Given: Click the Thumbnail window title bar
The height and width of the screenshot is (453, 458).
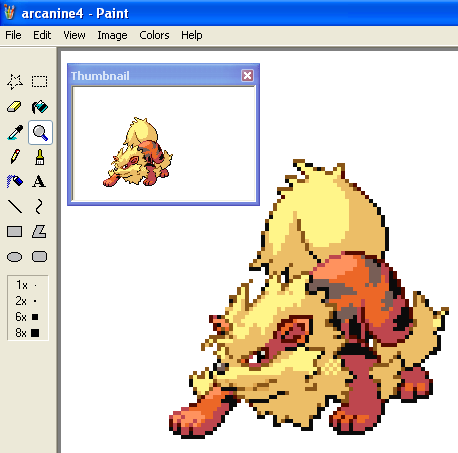Looking at the screenshot, I should pyautogui.click(x=163, y=75).
